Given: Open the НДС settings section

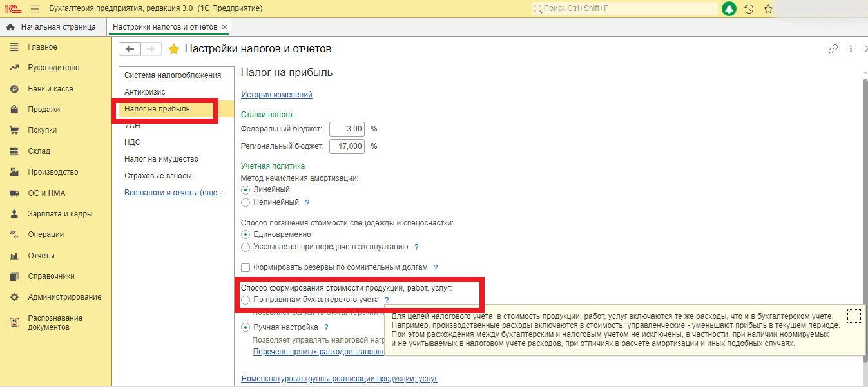Looking at the screenshot, I should 132,142.
